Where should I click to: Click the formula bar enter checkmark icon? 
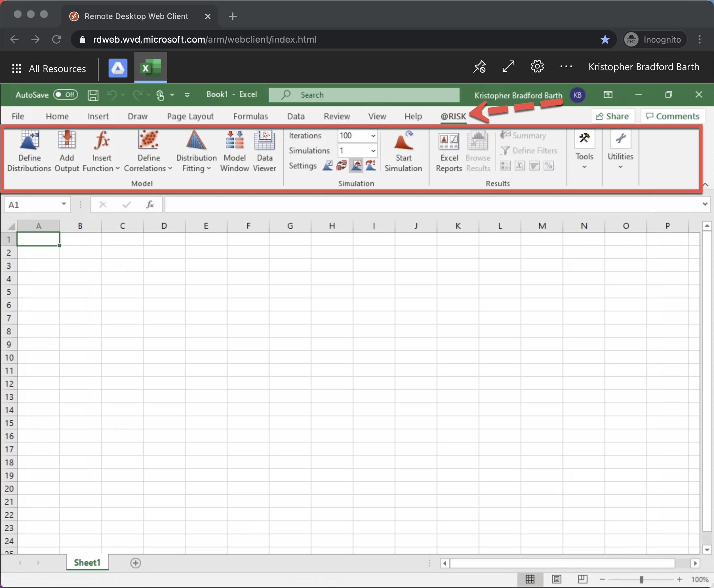[127, 205]
